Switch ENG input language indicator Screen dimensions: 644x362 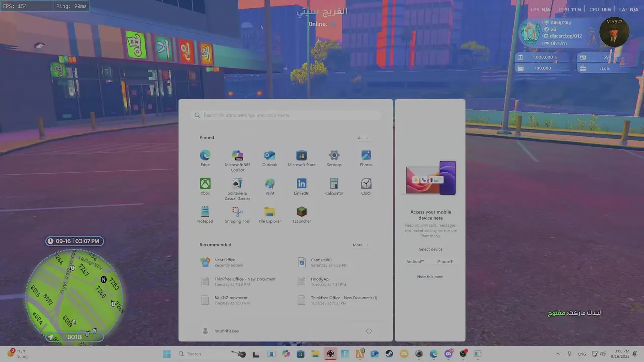[581, 354]
